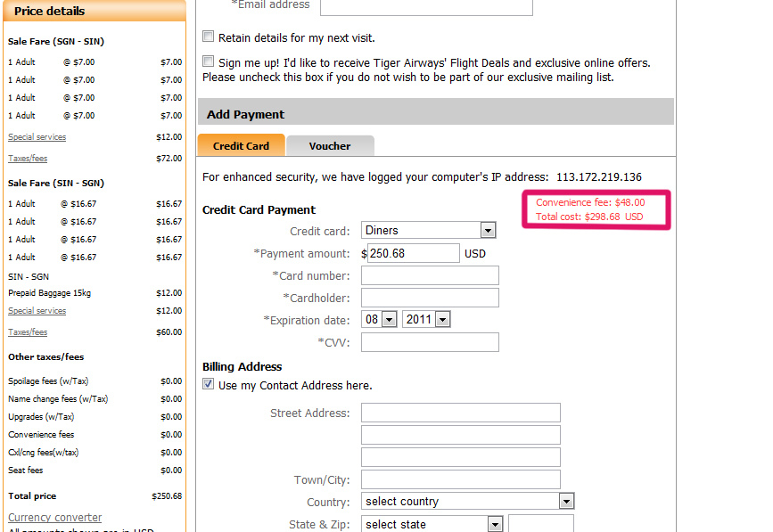
Task: Click the first Street Address line field
Action: tap(461, 413)
